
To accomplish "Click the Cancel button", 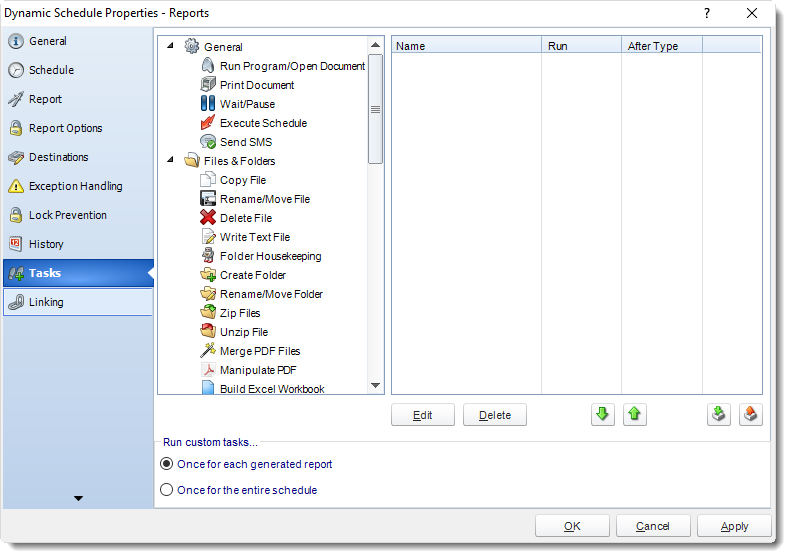I will [653, 526].
